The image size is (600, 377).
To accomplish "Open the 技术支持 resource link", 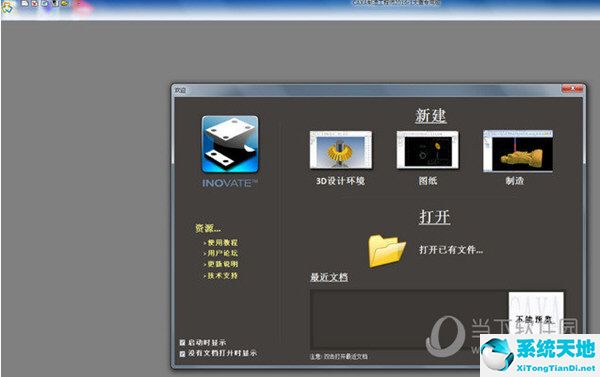I will point(222,276).
